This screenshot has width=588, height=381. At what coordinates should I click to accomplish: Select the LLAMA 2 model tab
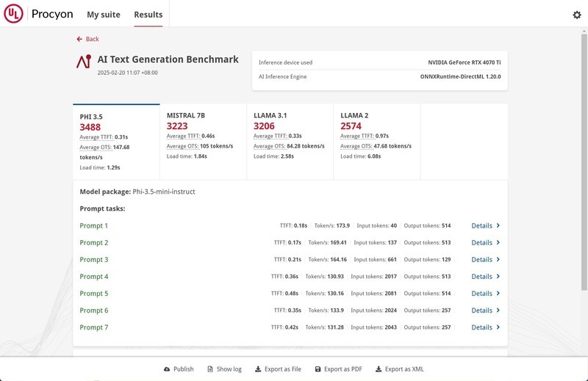point(376,141)
